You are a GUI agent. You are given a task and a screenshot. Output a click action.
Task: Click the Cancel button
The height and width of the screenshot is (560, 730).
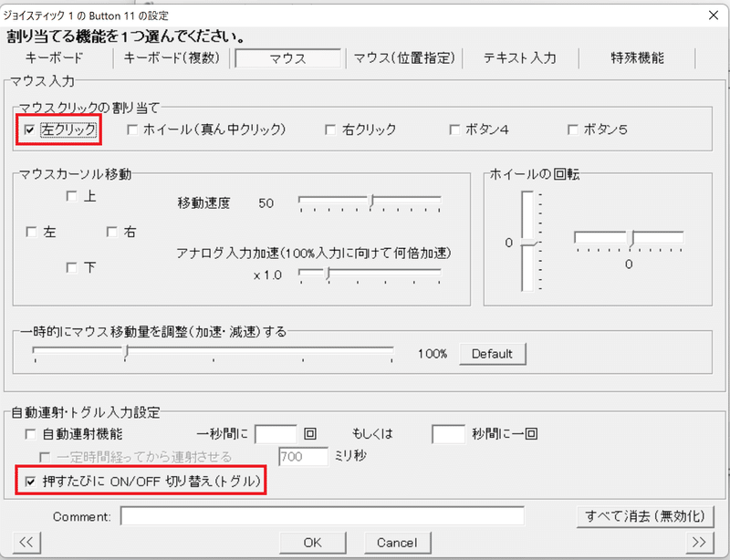397,543
